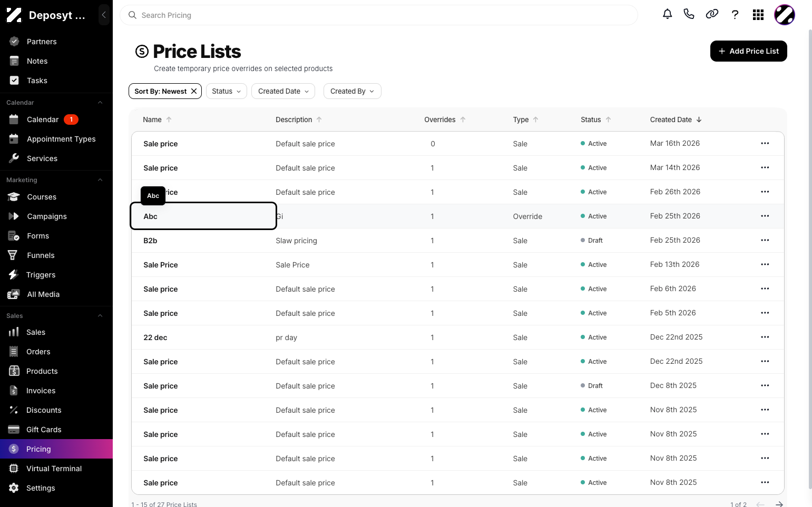Sort table by Name column
Screen dimensions: 812x507
157,120
